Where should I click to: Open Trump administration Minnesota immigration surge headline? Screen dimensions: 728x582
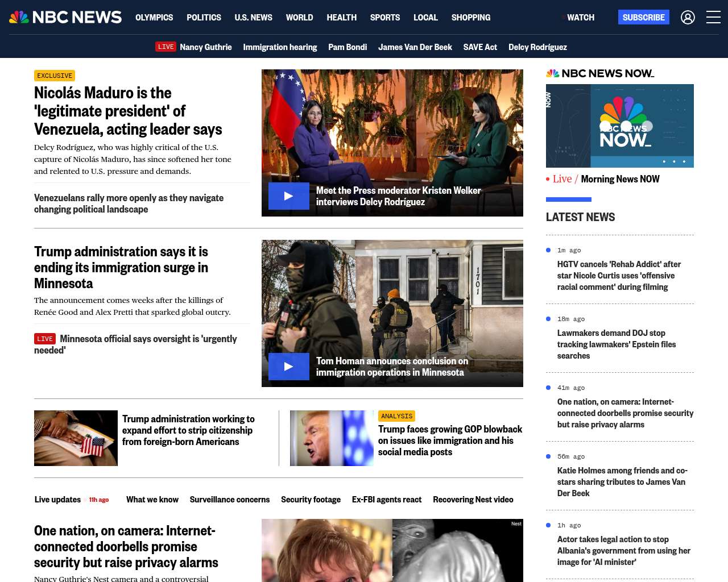[x=121, y=267]
